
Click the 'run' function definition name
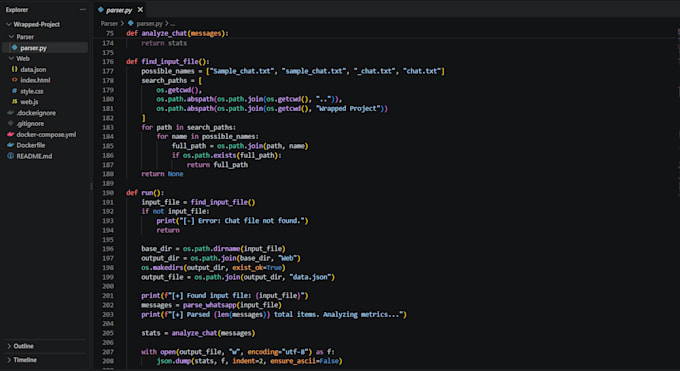point(147,193)
